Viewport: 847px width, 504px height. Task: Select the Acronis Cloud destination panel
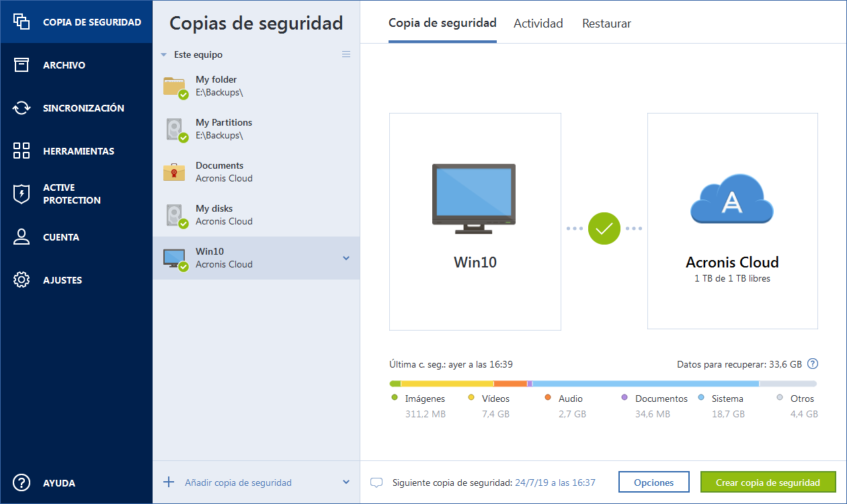(732, 221)
